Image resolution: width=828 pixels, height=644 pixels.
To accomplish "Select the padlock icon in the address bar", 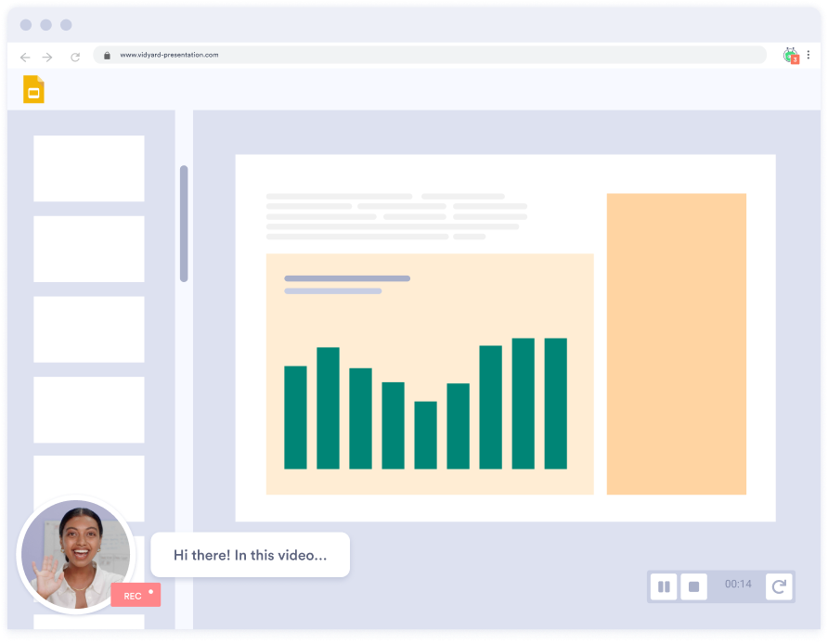I will coord(108,55).
